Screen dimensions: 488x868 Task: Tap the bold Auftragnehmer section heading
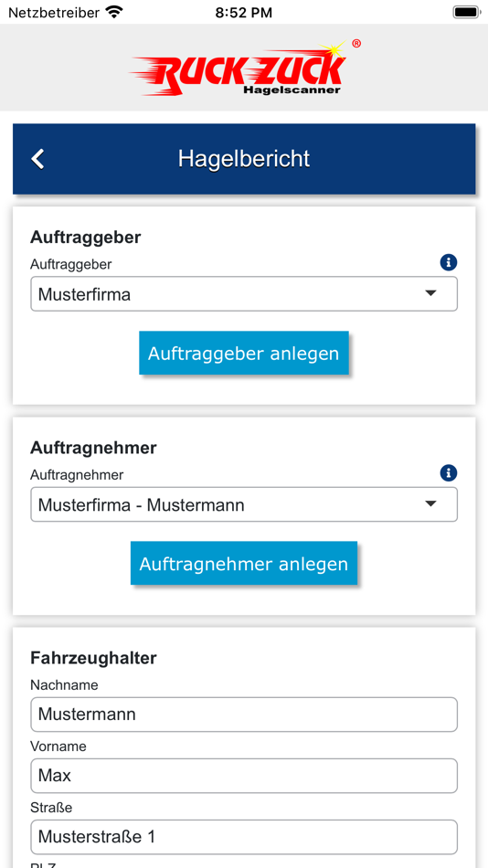pyautogui.click(x=93, y=448)
